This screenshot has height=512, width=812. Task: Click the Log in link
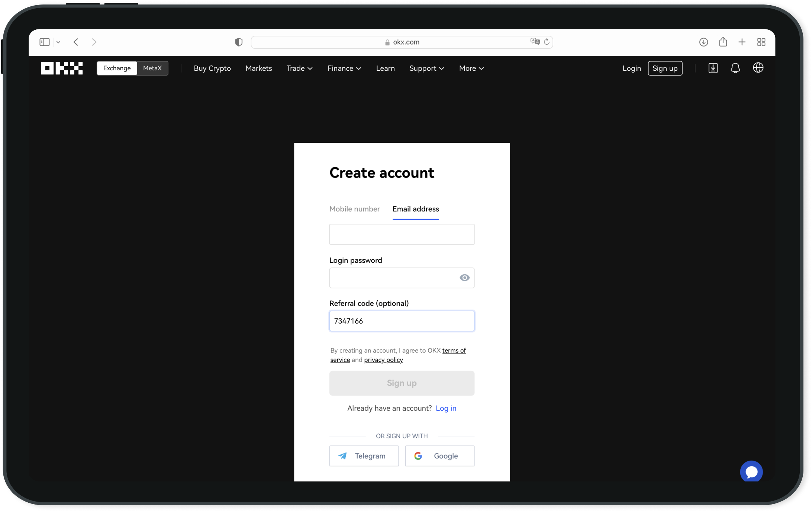(446, 409)
